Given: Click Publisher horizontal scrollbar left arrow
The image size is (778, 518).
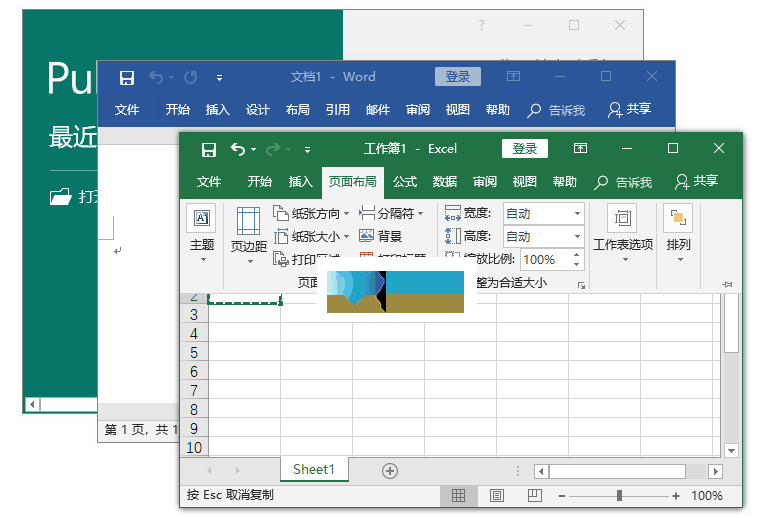Looking at the screenshot, I should coord(32,404).
